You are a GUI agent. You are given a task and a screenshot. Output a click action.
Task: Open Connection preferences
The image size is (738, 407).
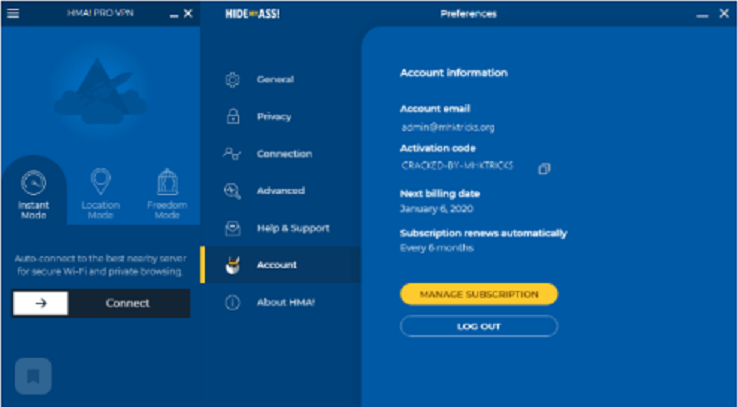(x=284, y=154)
